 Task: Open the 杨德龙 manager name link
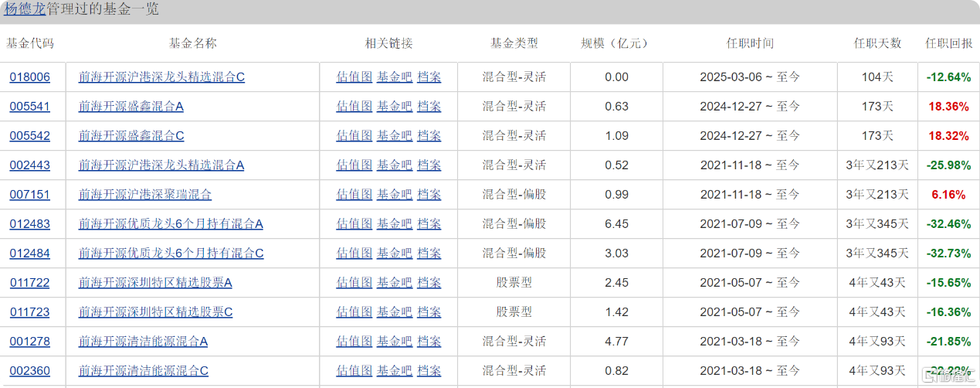(x=25, y=10)
